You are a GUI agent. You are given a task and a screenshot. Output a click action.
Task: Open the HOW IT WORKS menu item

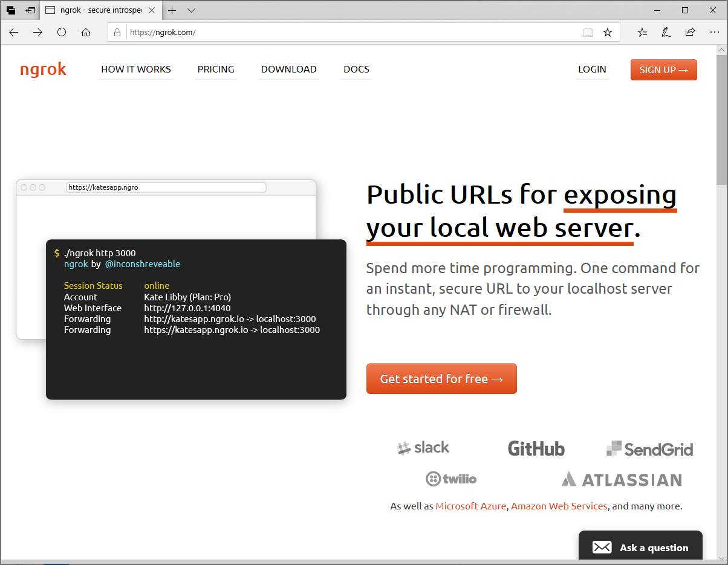136,69
